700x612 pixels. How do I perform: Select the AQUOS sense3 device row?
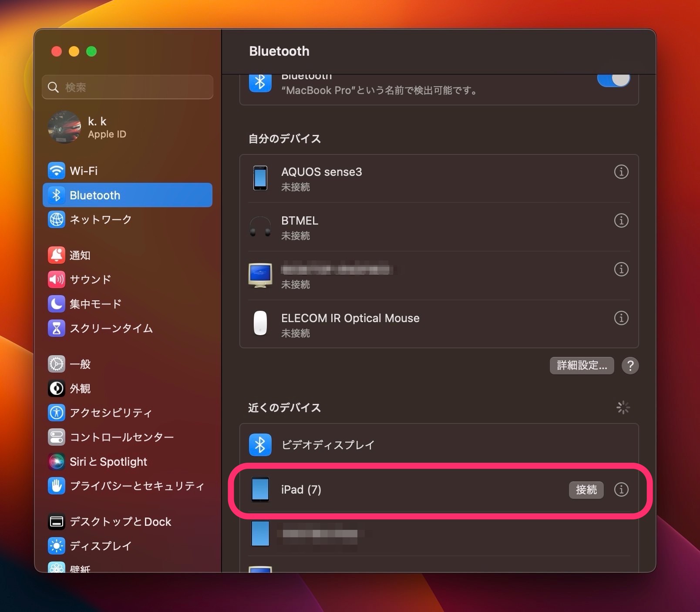[x=439, y=178]
